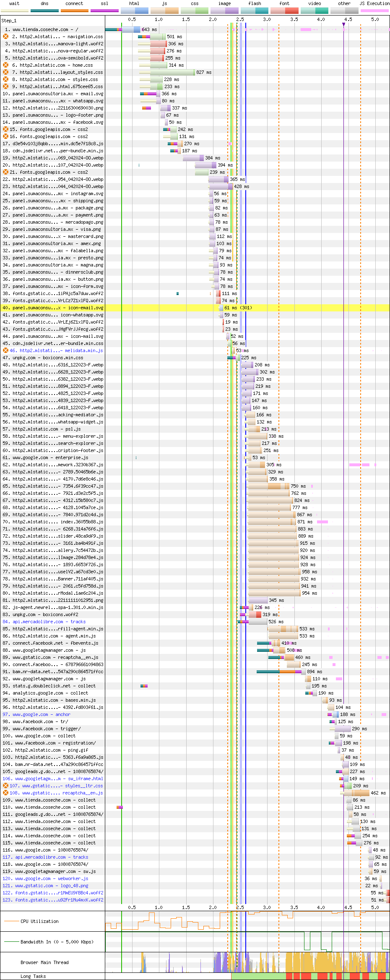Open request 106 sw_iframe.html link

59,779
